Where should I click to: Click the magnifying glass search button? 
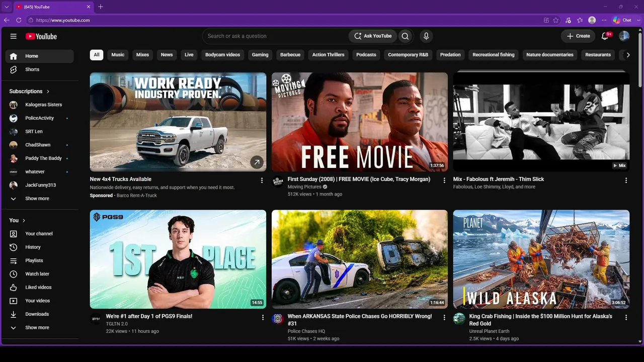(405, 36)
